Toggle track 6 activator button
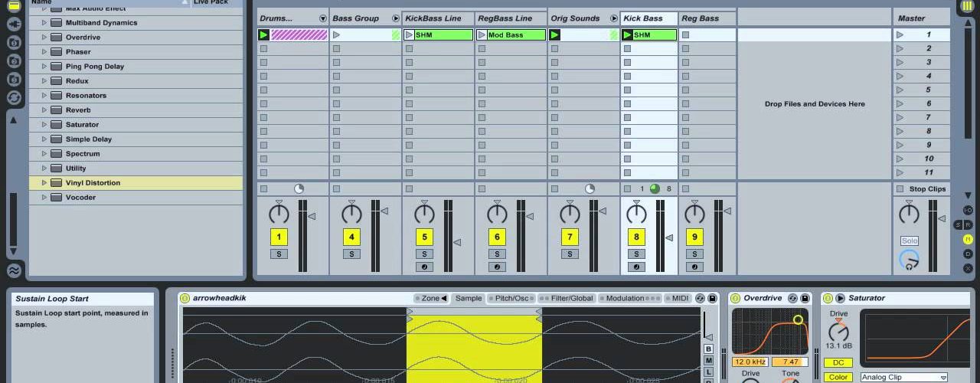 (x=497, y=237)
